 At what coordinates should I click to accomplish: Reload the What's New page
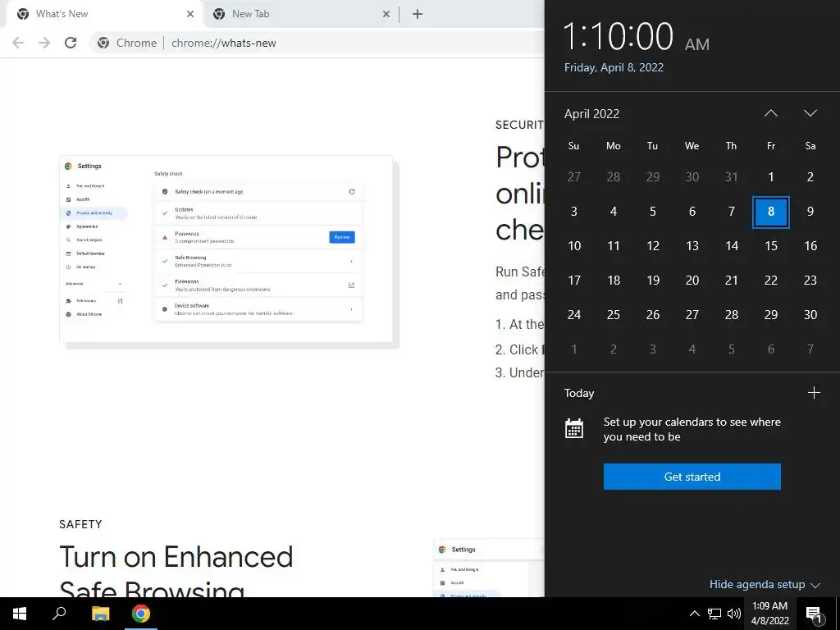tap(71, 43)
